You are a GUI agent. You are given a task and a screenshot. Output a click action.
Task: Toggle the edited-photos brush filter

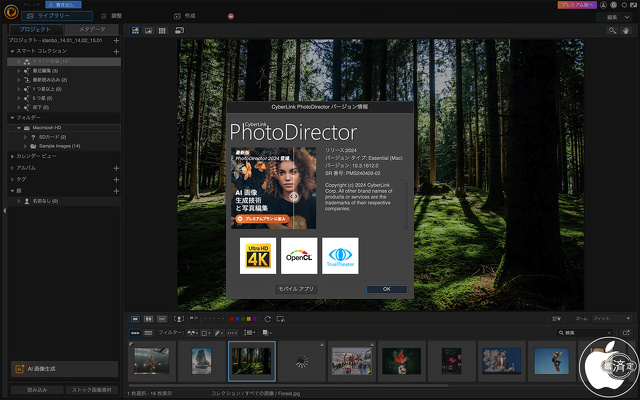click(219, 333)
